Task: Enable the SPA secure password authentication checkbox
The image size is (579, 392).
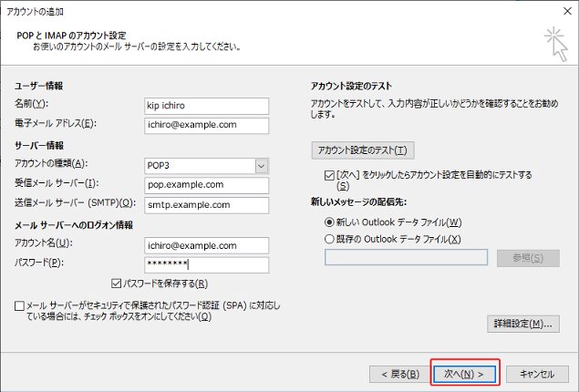Action: (x=20, y=306)
